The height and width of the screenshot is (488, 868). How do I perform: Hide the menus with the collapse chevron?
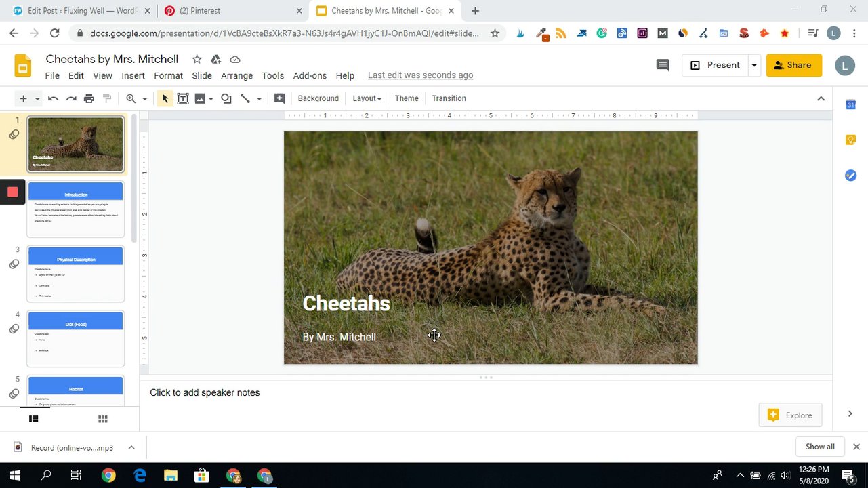[821, 98]
